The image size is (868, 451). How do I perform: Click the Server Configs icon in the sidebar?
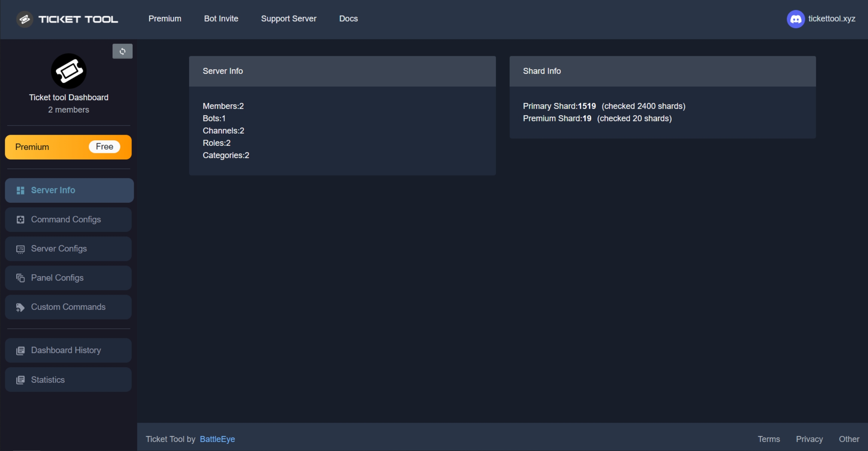(20, 249)
